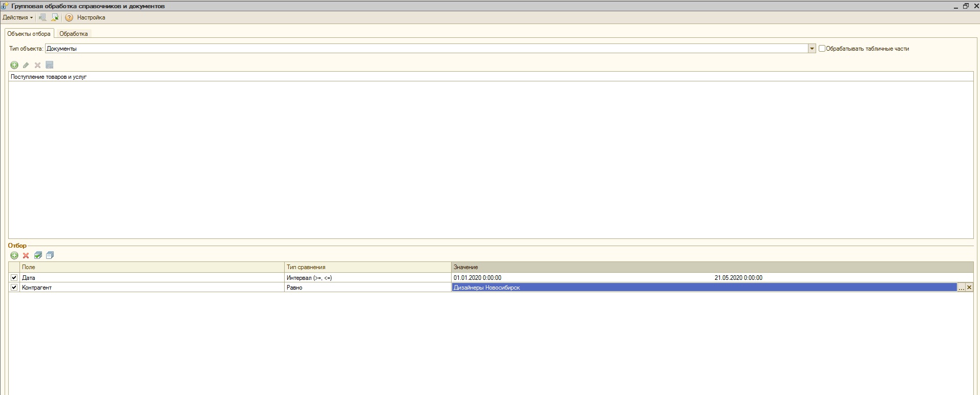
Task: Click the Настройка button
Action: click(x=91, y=17)
